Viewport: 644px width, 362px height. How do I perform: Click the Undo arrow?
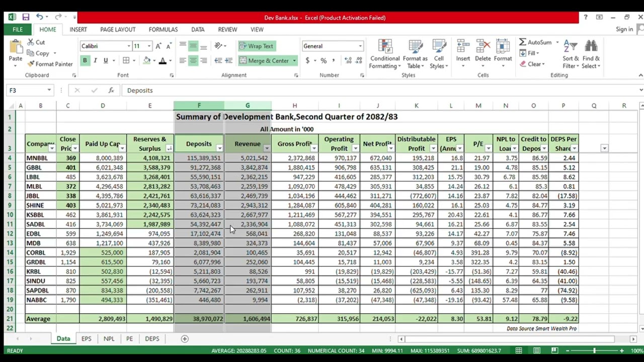tap(39, 17)
